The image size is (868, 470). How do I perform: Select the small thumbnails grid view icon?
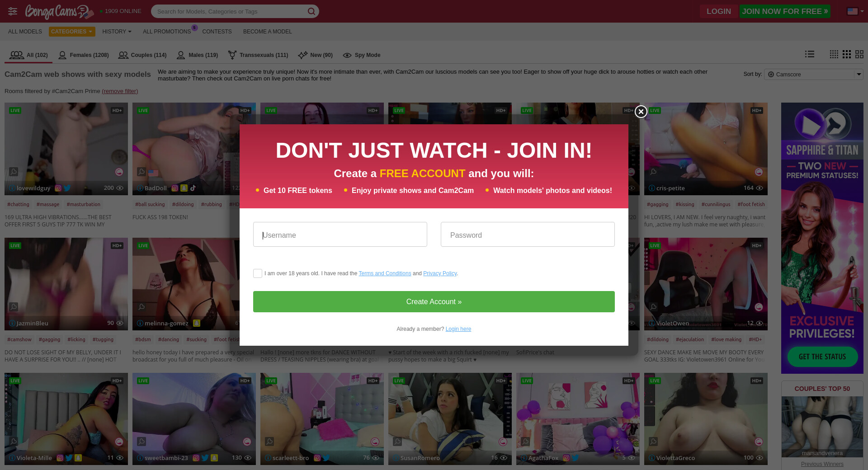point(834,54)
